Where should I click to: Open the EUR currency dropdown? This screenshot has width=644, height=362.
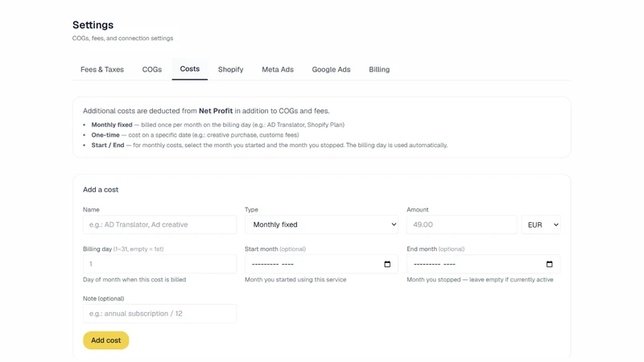(x=541, y=224)
